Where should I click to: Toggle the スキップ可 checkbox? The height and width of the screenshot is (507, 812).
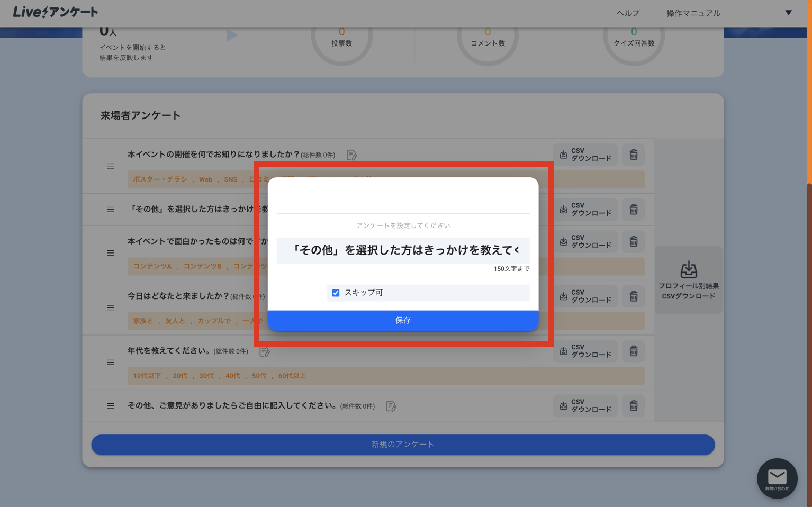pyautogui.click(x=336, y=293)
